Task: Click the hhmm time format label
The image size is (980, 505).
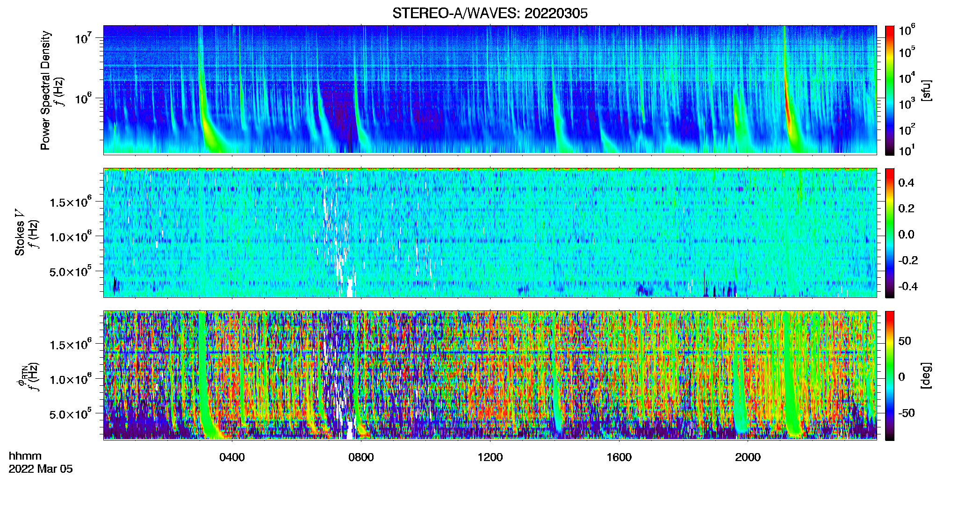Action: (25, 456)
